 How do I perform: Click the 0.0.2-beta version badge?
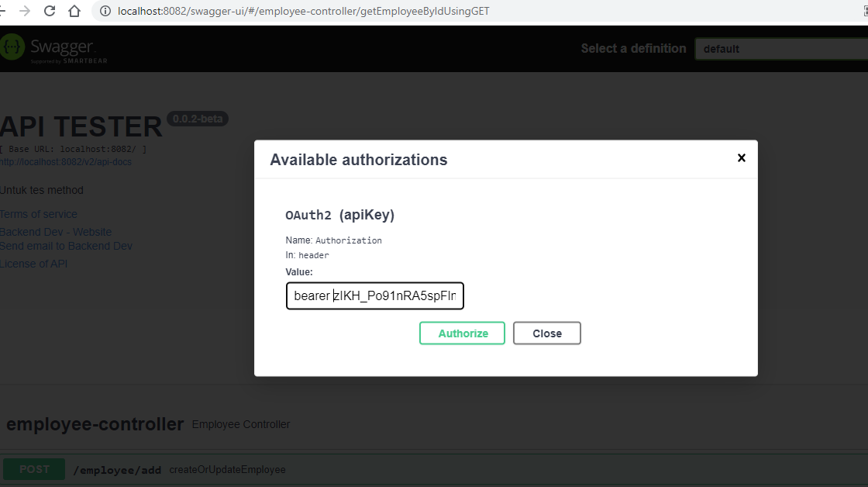[x=198, y=119]
